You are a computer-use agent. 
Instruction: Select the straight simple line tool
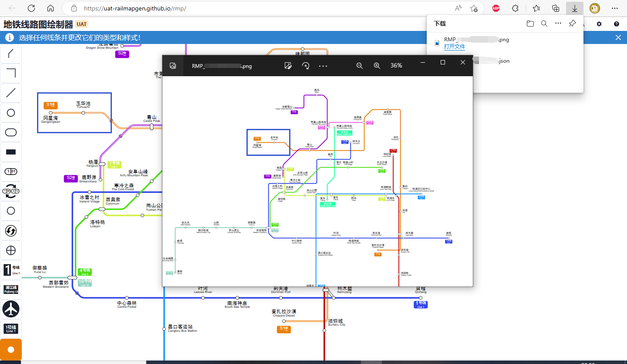[11, 93]
